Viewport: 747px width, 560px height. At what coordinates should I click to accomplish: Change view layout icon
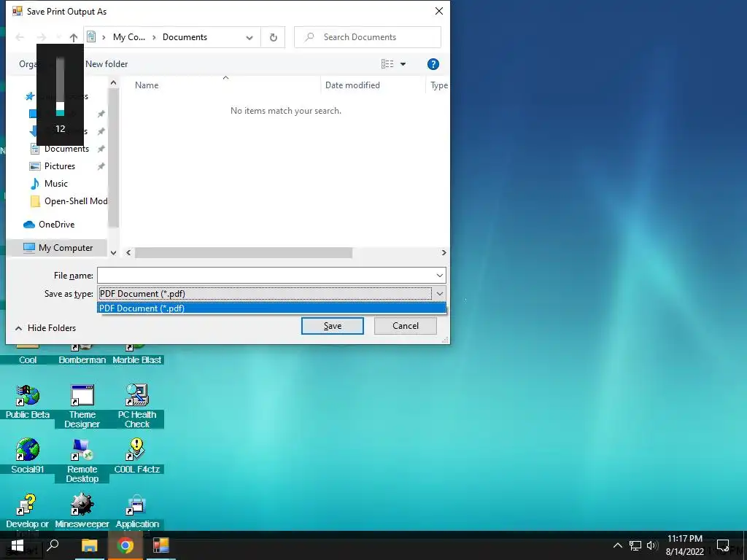pyautogui.click(x=387, y=64)
